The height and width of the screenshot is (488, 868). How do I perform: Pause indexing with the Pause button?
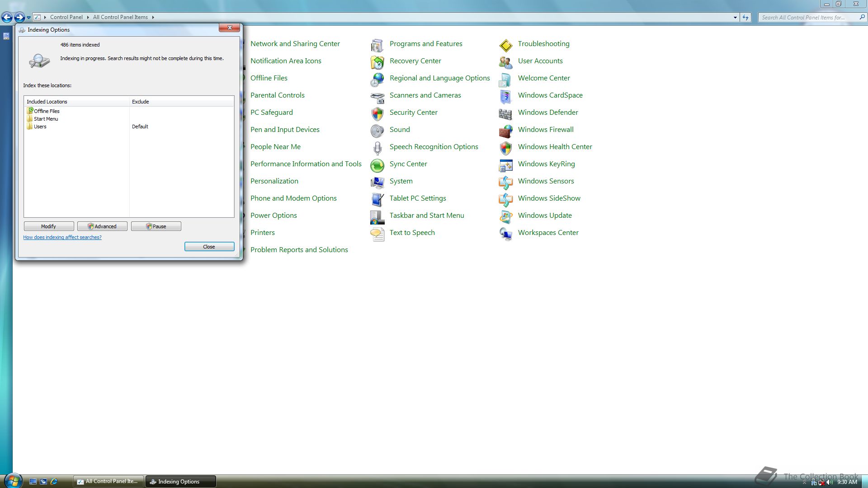coord(156,226)
